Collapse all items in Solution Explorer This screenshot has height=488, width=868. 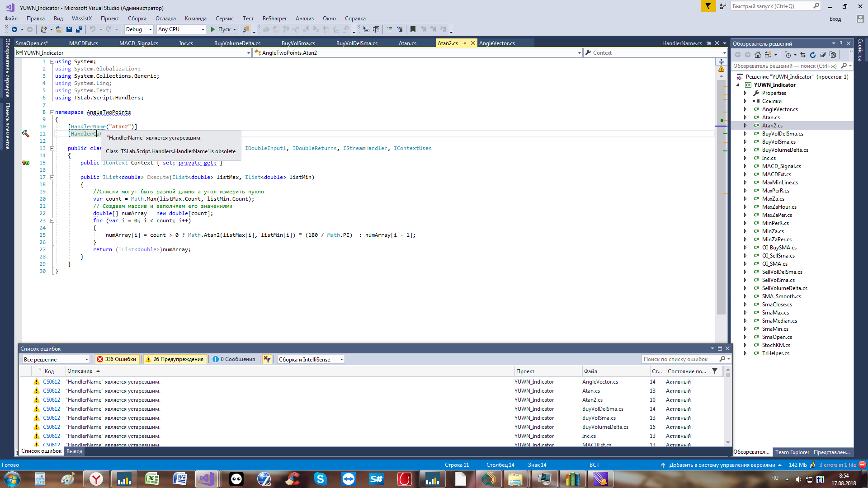coord(823,55)
